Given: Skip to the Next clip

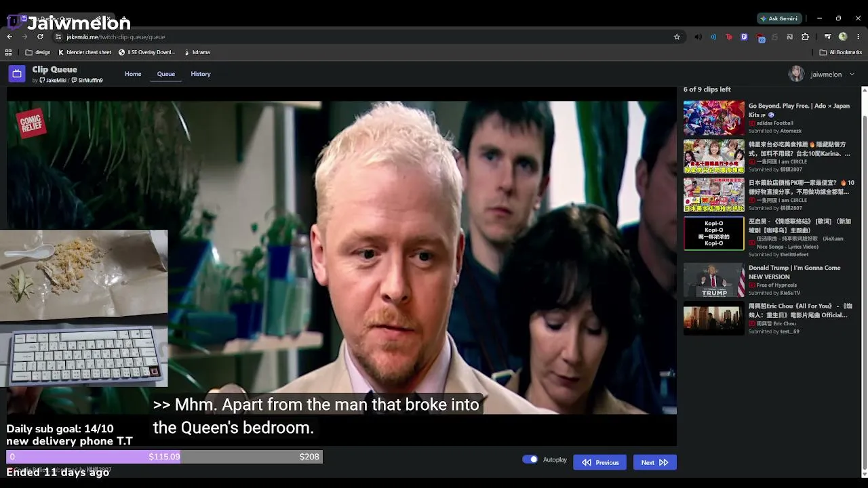Looking at the screenshot, I should (654, 462).
